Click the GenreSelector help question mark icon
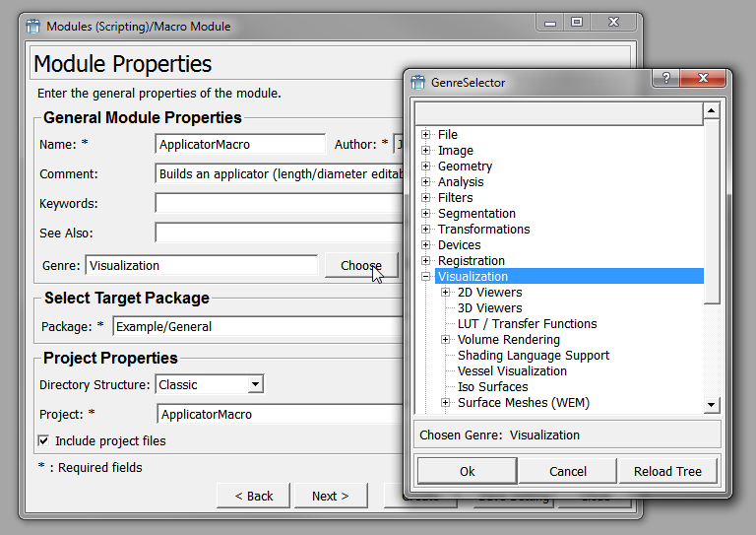 pos(666,82)
